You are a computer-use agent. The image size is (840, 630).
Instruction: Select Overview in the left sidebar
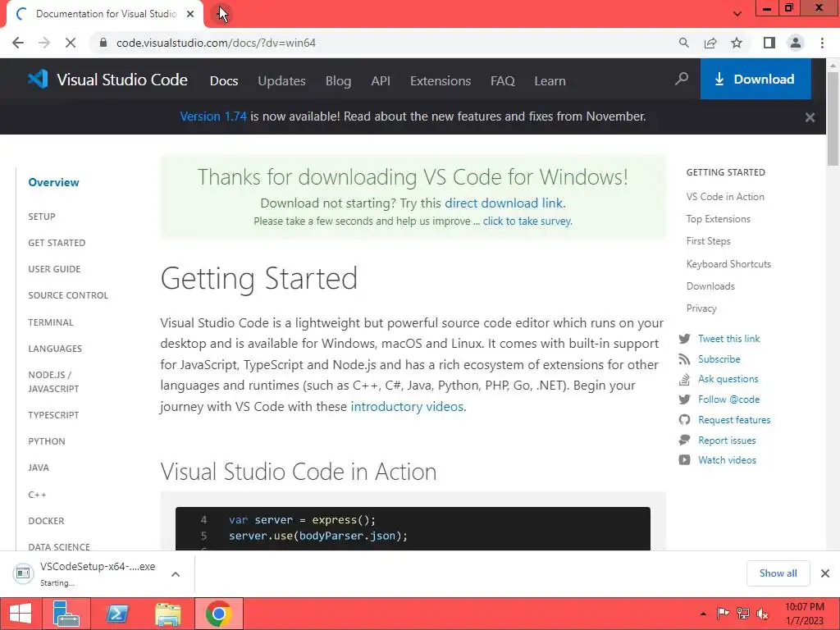[53, 182]
